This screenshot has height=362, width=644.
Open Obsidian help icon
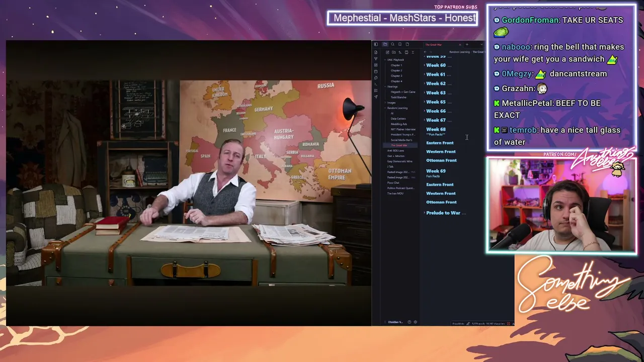click(409, 322)
